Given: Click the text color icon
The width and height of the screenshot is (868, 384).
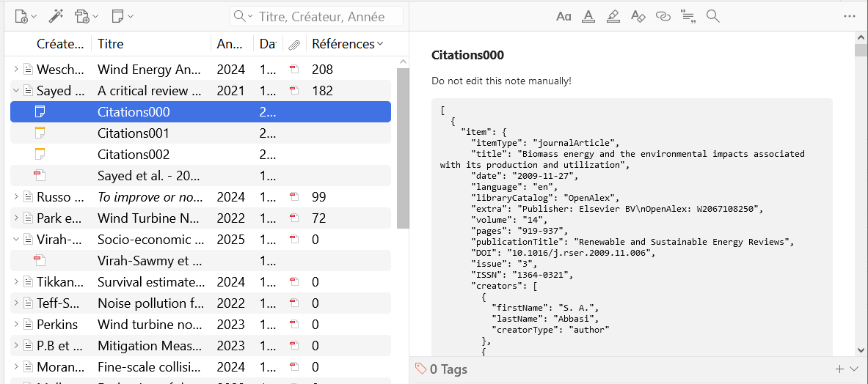Looking at the screenshot, I should pyautogui.click(x=588, y=16).
